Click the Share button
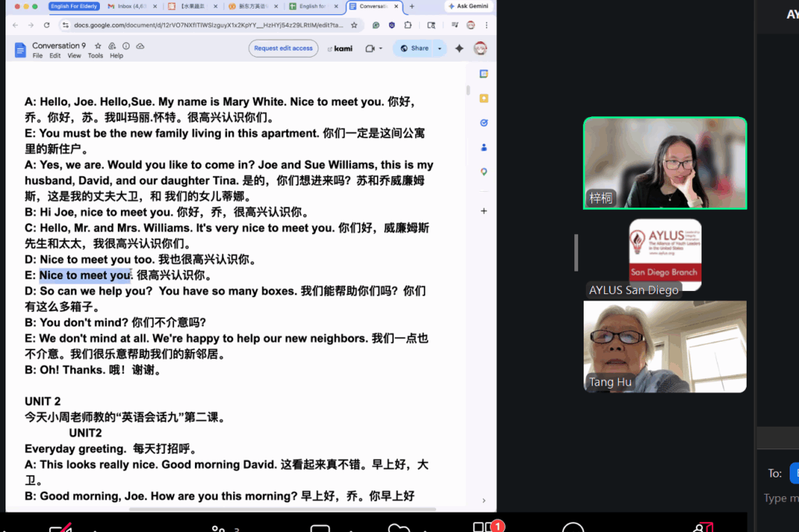Image resolution: width=799 pixels, height=532 pixels. click(x=414, y=48)
